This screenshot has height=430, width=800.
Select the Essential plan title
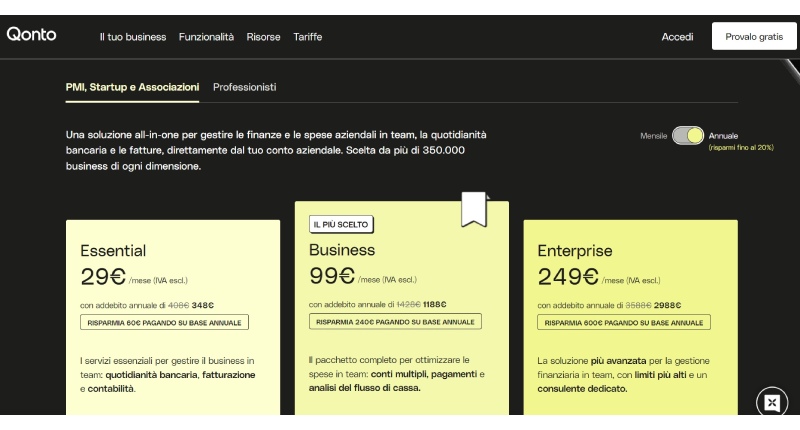113,251
